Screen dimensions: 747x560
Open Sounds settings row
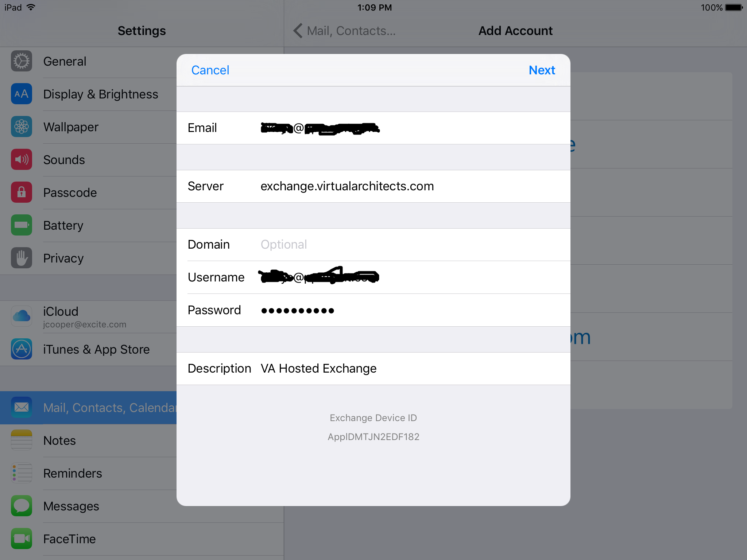[88, 160]
